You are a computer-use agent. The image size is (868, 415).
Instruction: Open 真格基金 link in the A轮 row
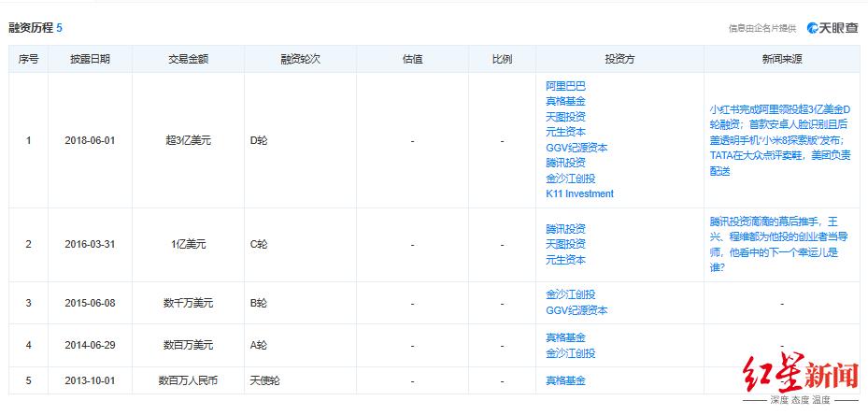565,337
